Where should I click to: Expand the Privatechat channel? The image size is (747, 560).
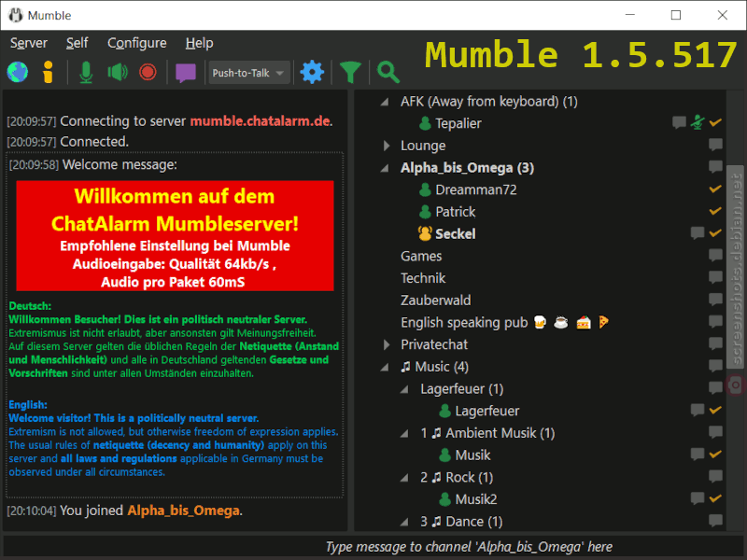387,344
